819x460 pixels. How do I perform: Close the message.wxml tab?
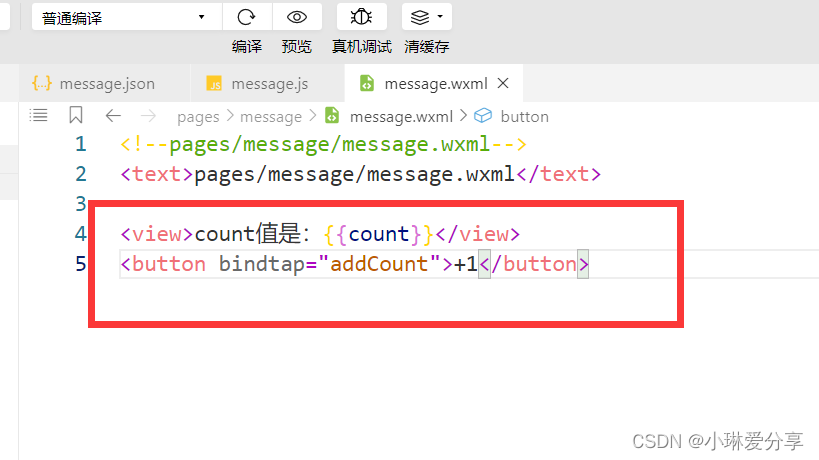(503, 83)
